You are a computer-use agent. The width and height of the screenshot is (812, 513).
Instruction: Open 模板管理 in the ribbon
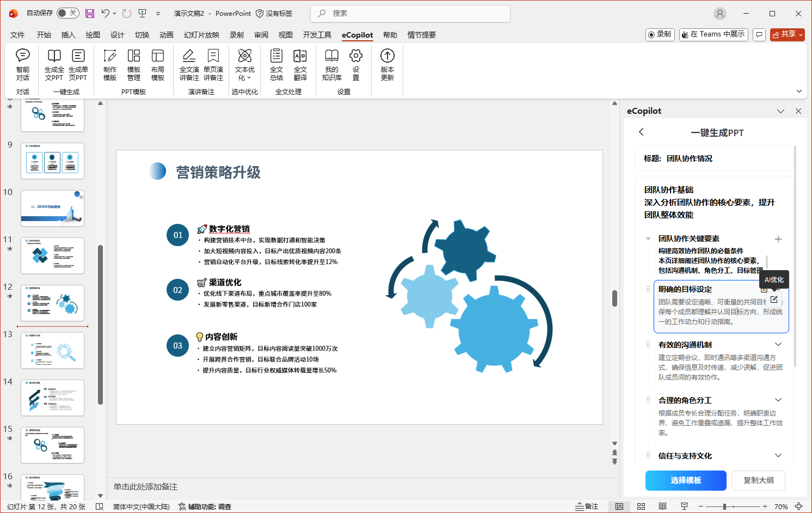coord(134,65)
